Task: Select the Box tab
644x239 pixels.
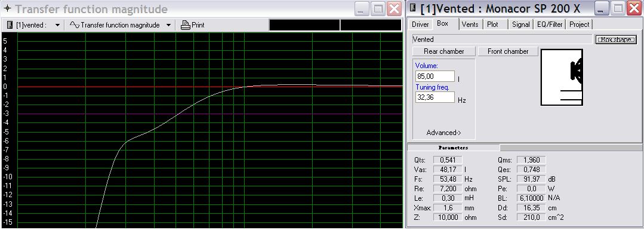Action: [442, 24]
